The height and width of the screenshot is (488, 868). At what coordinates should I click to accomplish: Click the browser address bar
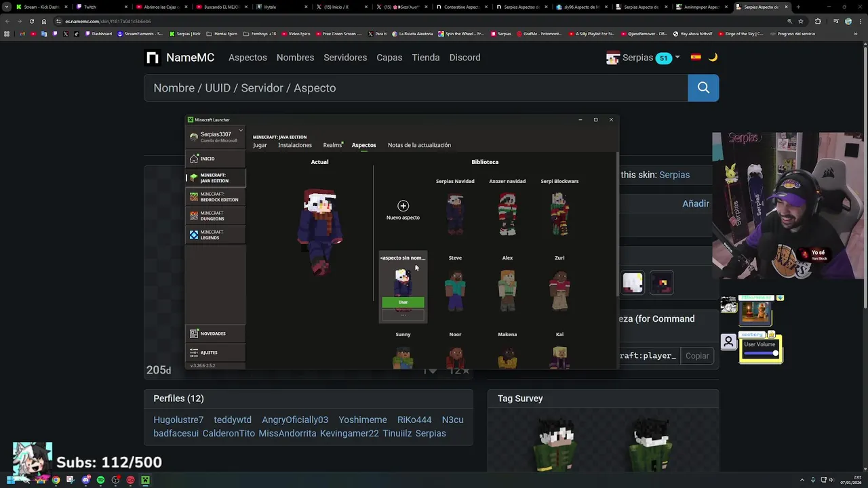pyautogui.click(x=407, y=21)
